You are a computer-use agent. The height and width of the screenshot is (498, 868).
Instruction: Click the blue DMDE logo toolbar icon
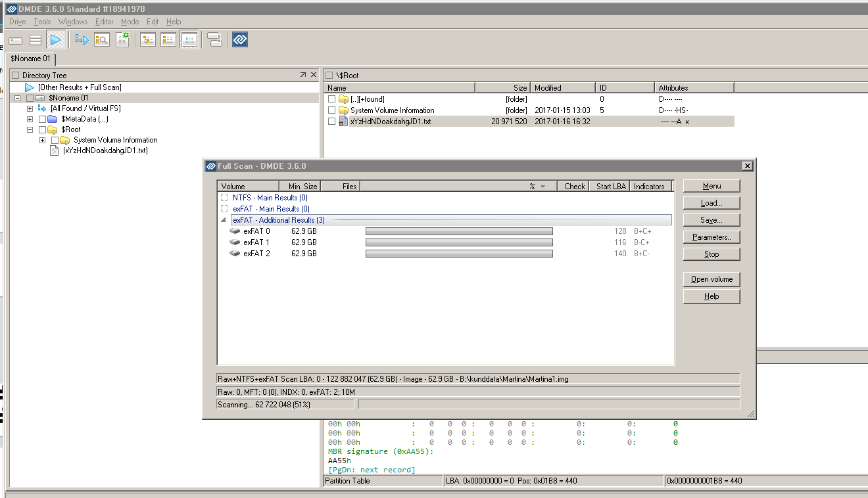240,40
